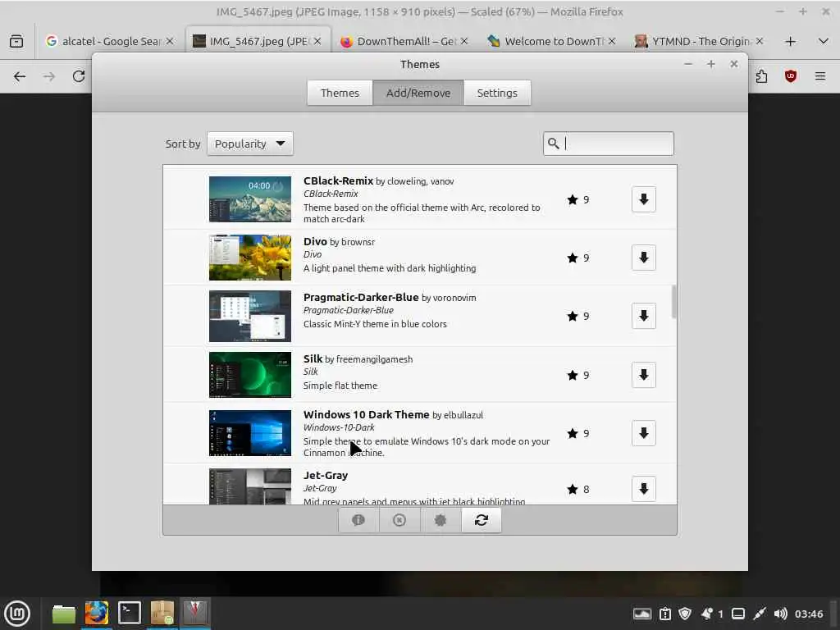Click the shield update icon in tray
Image resolution: width=840 pixels, height=630 pixels.
pos(685,614)
